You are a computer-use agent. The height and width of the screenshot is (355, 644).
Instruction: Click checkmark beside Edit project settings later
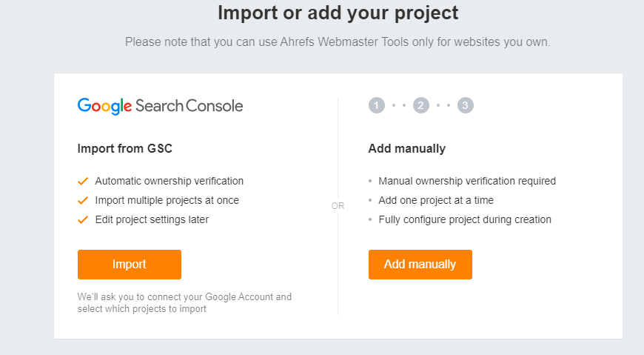(83, 219)
